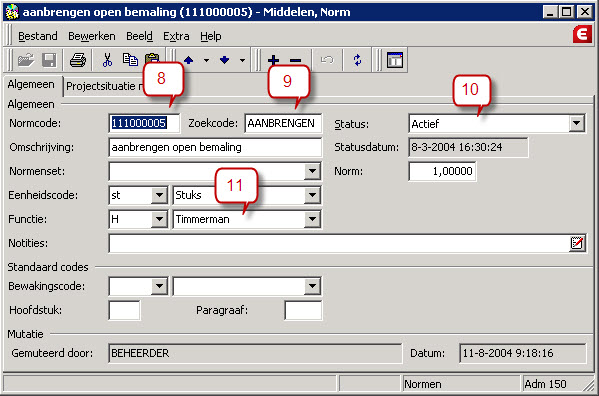Expand the Stuks unit description dropdown

pyautogui.click(x=312, y=195)
